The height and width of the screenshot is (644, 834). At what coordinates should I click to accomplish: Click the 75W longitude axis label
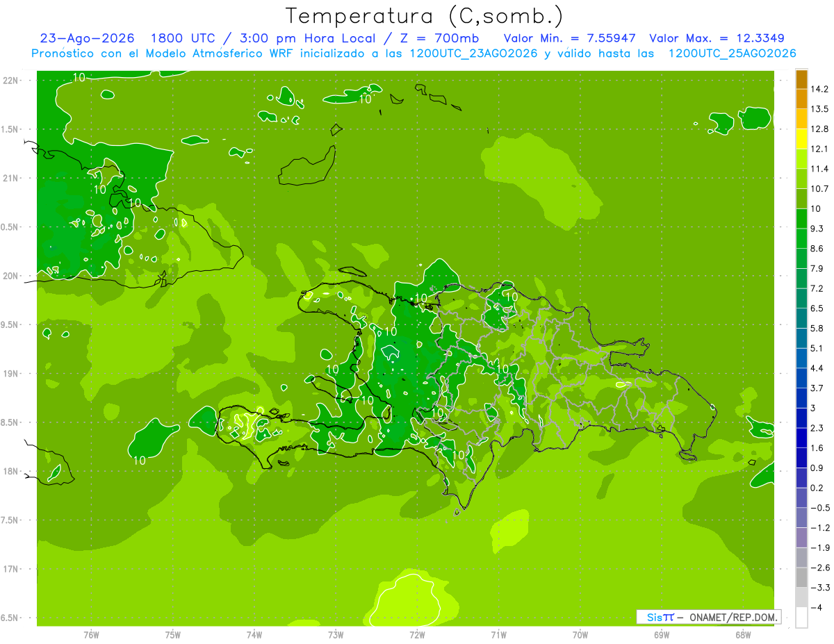pos(173,634)
